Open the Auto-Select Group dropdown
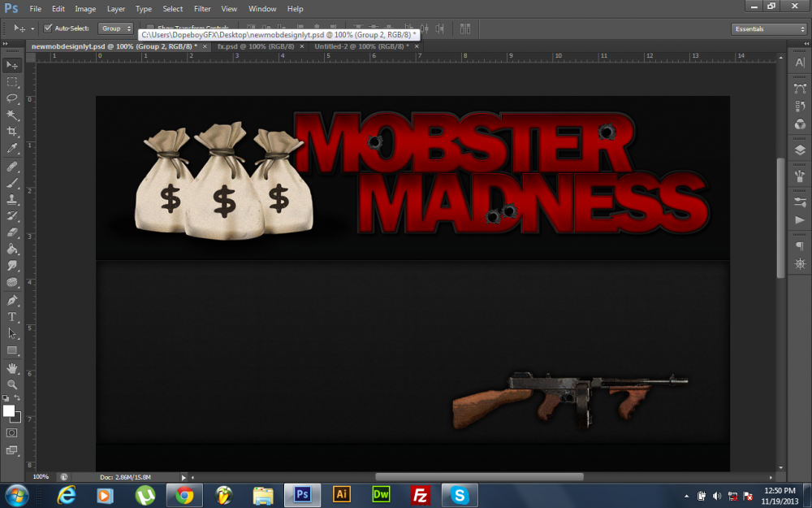Screen dimensions: 812x508 [115, 28]
